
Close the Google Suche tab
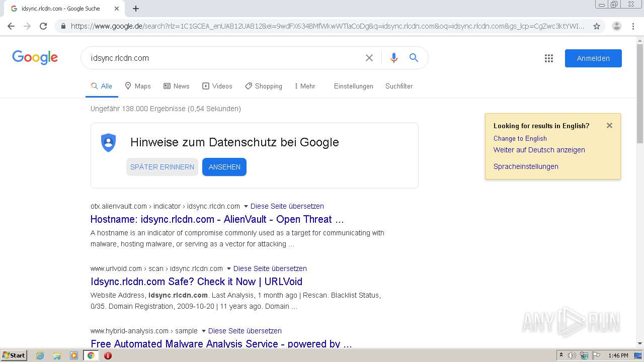117,9
